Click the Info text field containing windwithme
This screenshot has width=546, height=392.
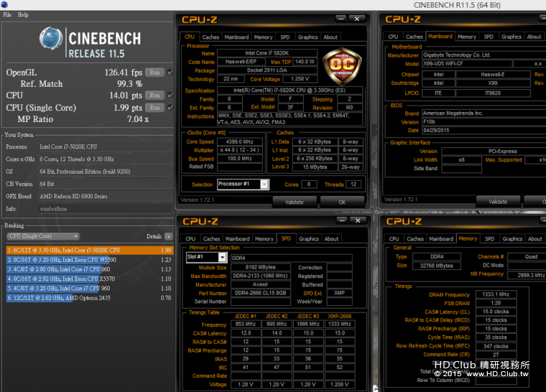tap(104, 210)
